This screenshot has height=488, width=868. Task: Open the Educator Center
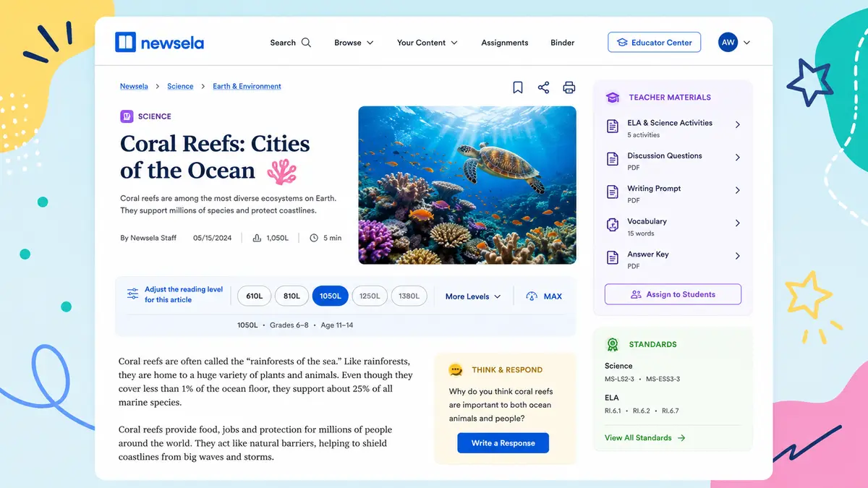[x=655, y=43]
